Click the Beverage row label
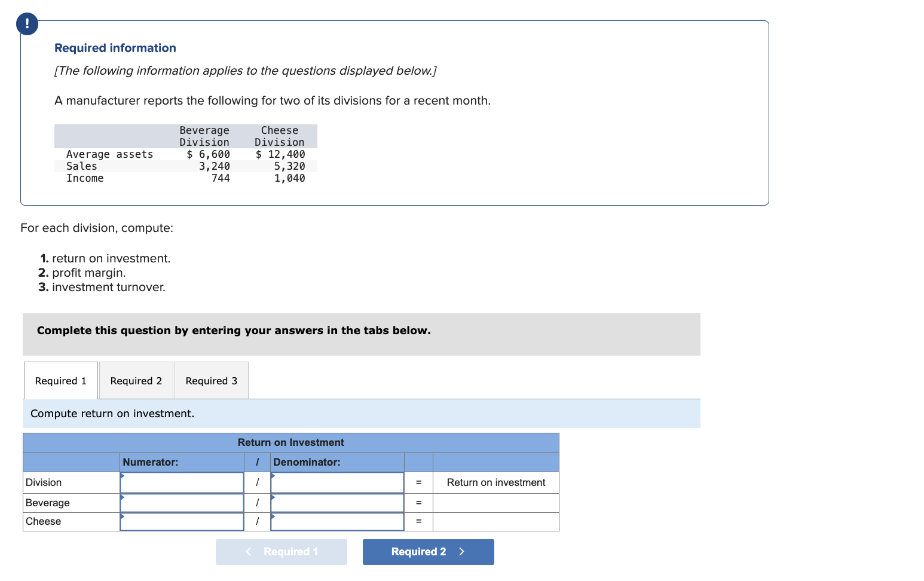 click(x=47, y=503)
